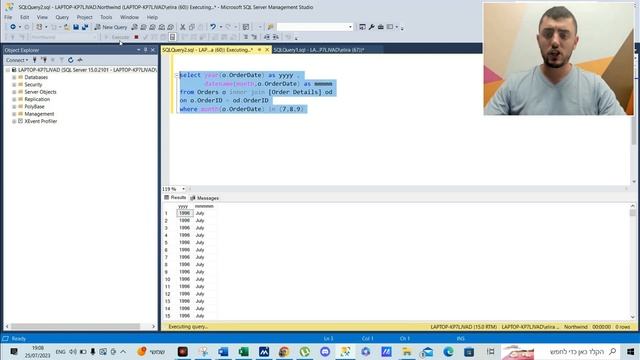
Task: Open the search combo box dropdown arrow
Action: (350, 27)
